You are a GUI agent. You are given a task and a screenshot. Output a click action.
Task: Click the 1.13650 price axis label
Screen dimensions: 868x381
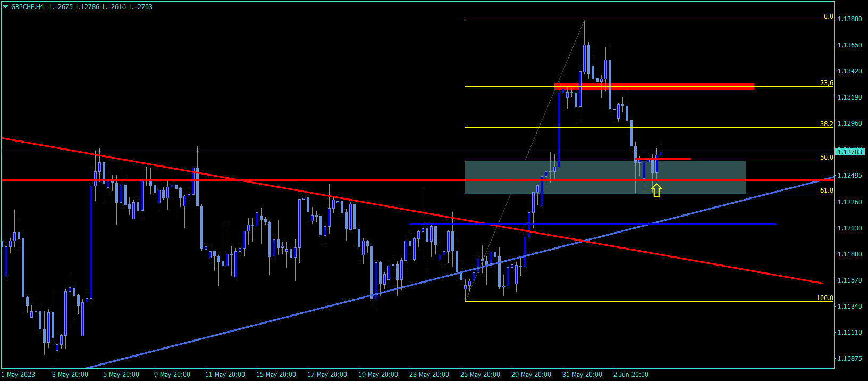[x=849, y=45]
